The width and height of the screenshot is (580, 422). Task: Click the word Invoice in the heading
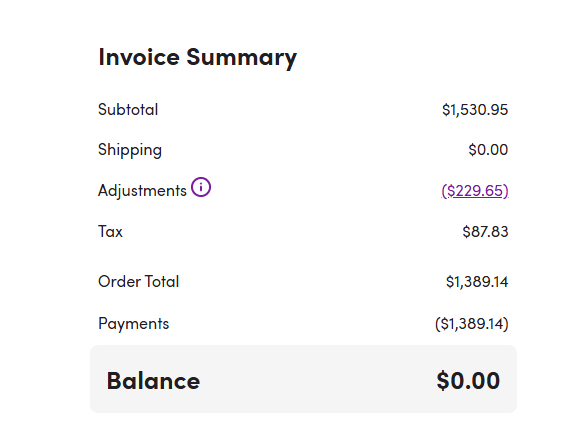(x=139, y=57)
